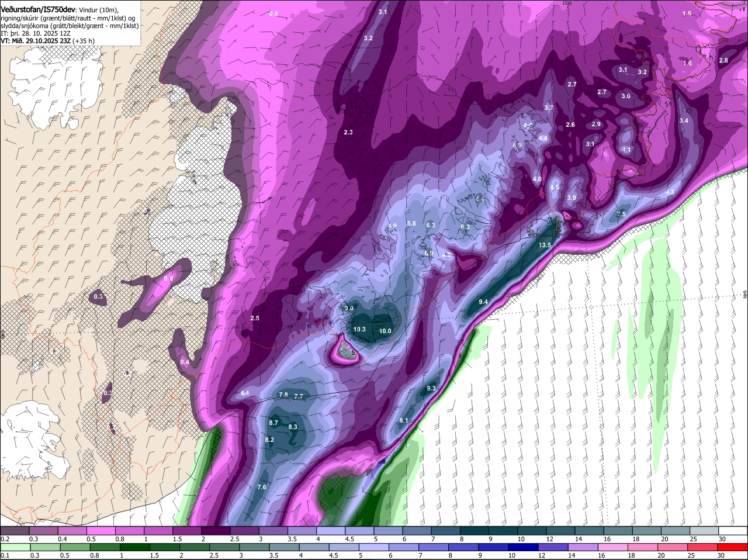The width and height of the screenshot is (748, 560).
Task: Click the 9.4 value near the coast
Action: tap(483, 302)
